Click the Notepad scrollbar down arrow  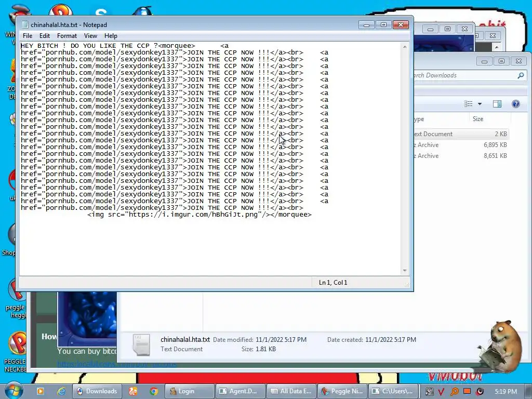[x=405, y=270]
